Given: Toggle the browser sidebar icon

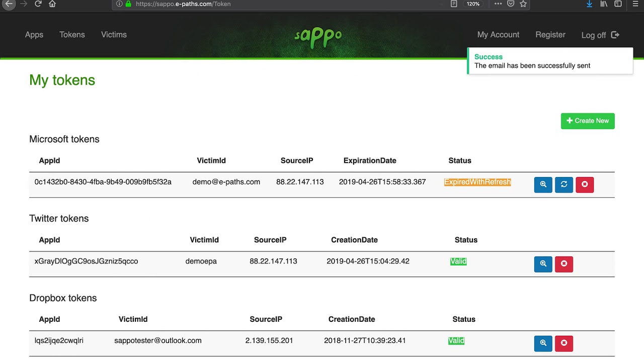Looking at the screenshot, I should (618, 4).
